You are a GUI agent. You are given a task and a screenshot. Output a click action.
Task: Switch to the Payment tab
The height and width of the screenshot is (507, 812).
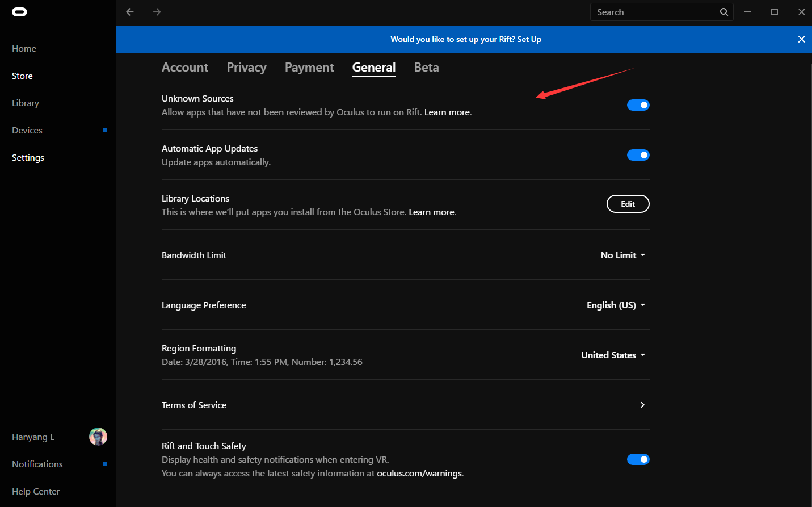tap(309, 68)
